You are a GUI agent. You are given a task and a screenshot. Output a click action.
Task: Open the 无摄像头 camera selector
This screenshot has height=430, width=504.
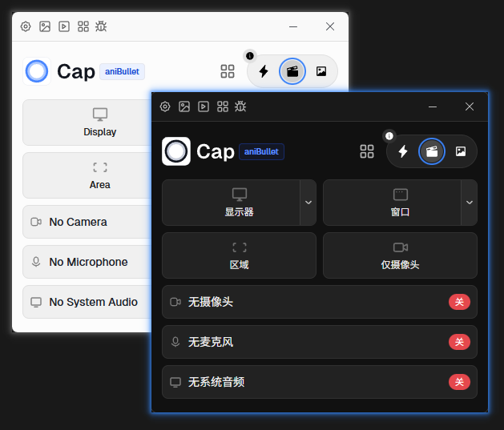click(320, 302)
